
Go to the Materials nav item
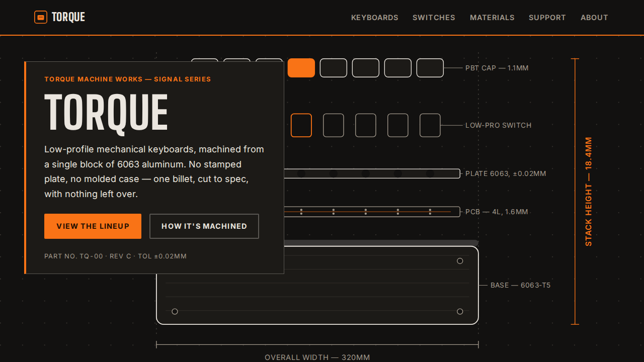pyautogui.click(x=492, y=18)
